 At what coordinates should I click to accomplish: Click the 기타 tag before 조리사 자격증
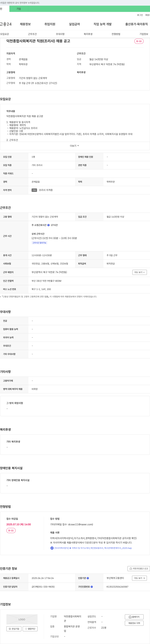[34, 190]
